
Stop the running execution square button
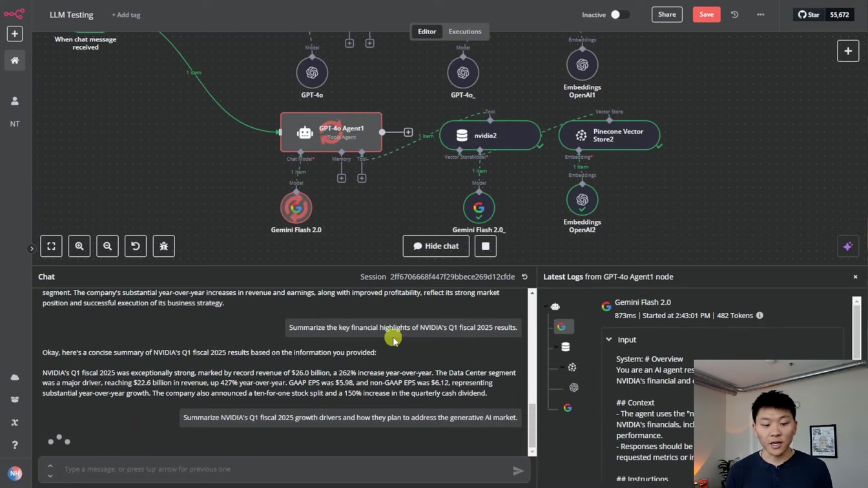[x=486, y=246]
